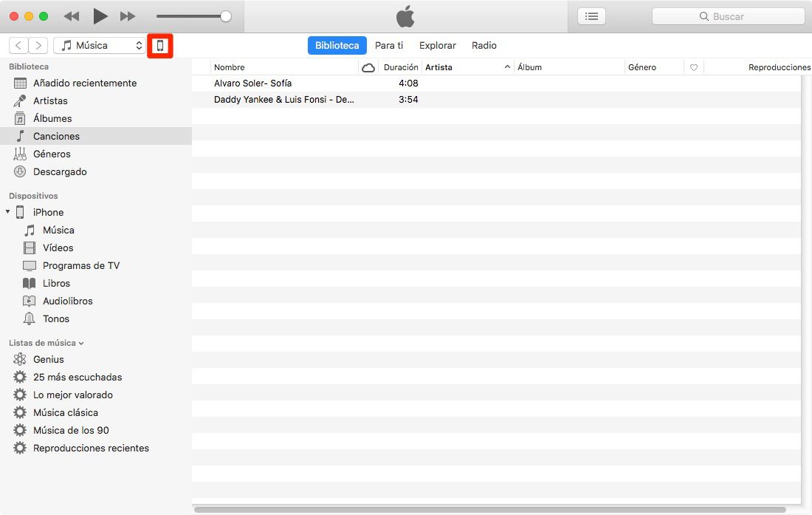The height and width of the screenshot is (515, 812).
Task: Click the Audiolibros icon
Action: (30, 301)
